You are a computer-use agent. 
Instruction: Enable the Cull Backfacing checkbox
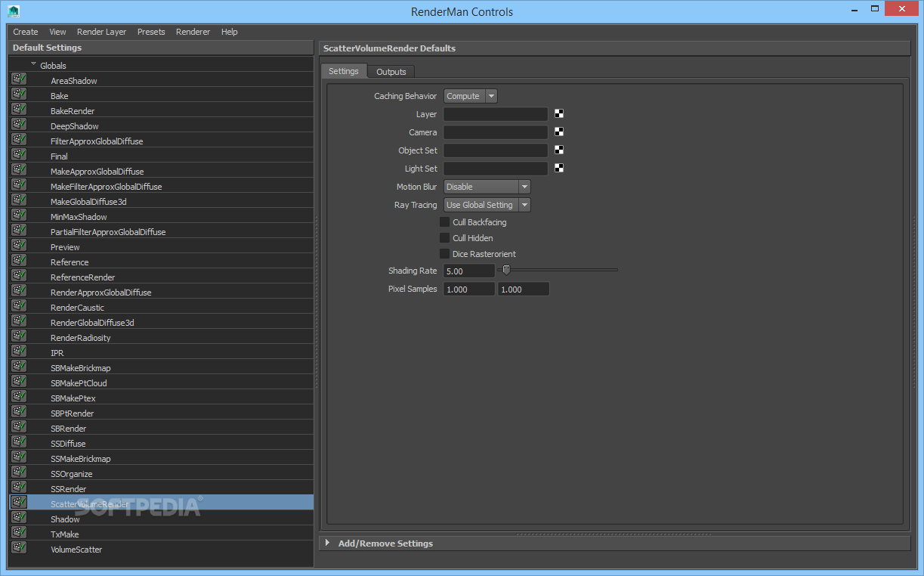click(x=444, y=222)
